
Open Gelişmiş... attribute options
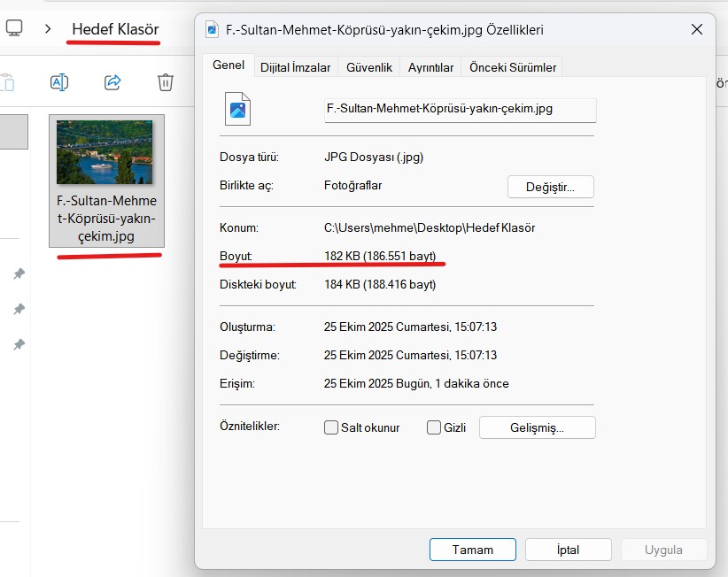pyautogui.click(x=537, y=427)
